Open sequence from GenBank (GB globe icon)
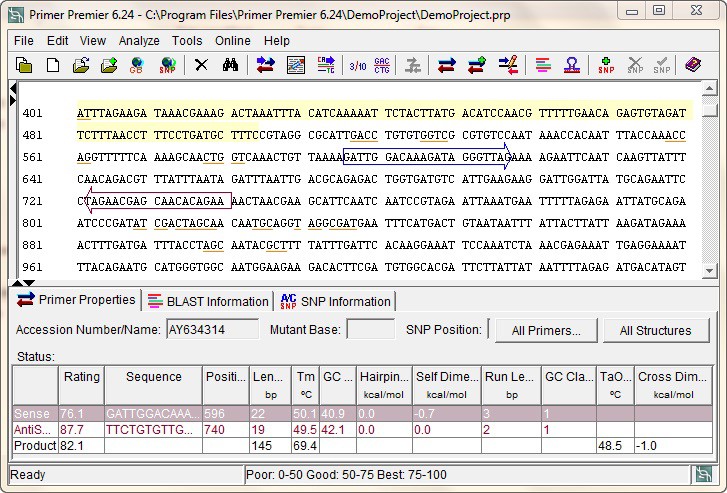 [x=137, y=65]
